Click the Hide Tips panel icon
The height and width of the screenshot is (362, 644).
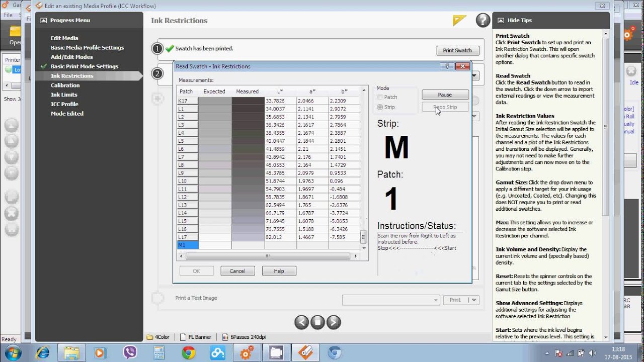click(x=501, y=21)
